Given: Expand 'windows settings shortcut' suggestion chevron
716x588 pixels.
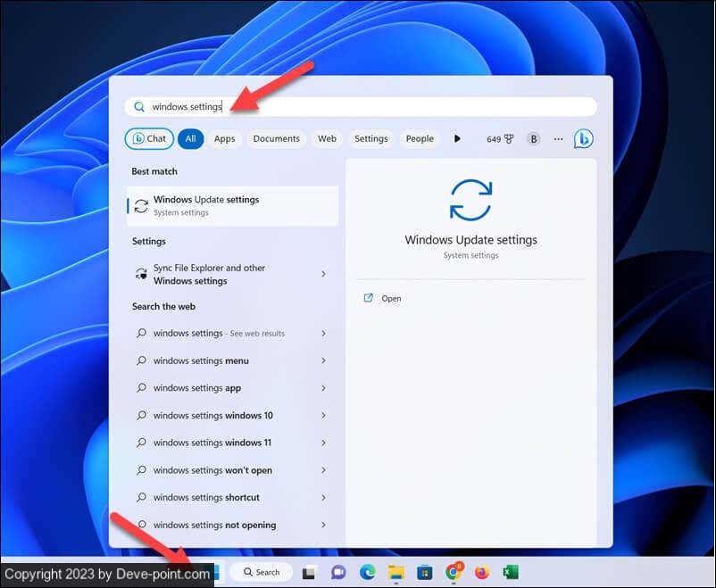Looking at the screenshot, I should [323, 497].
